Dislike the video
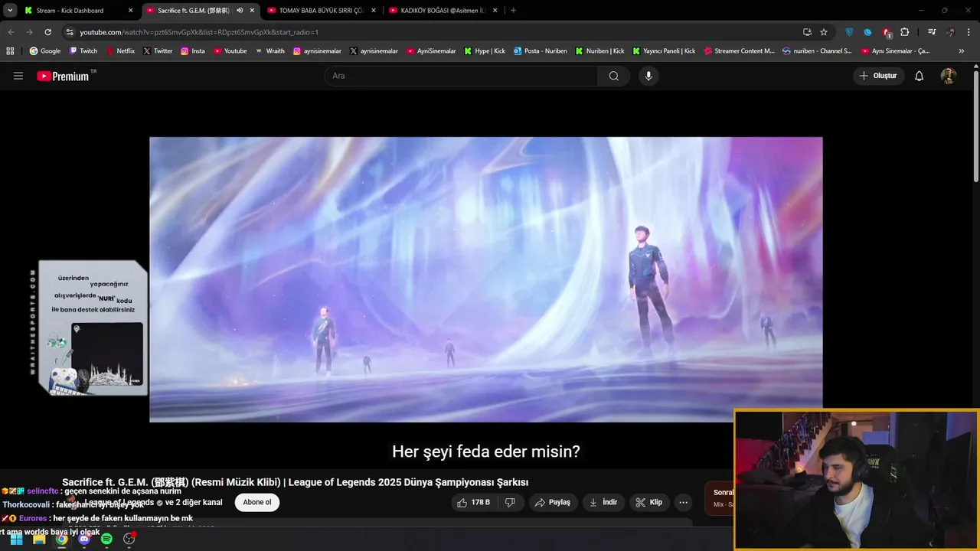The width and height of the screenshot is (980, 551). pyautogui.click(x=510, y=502)
